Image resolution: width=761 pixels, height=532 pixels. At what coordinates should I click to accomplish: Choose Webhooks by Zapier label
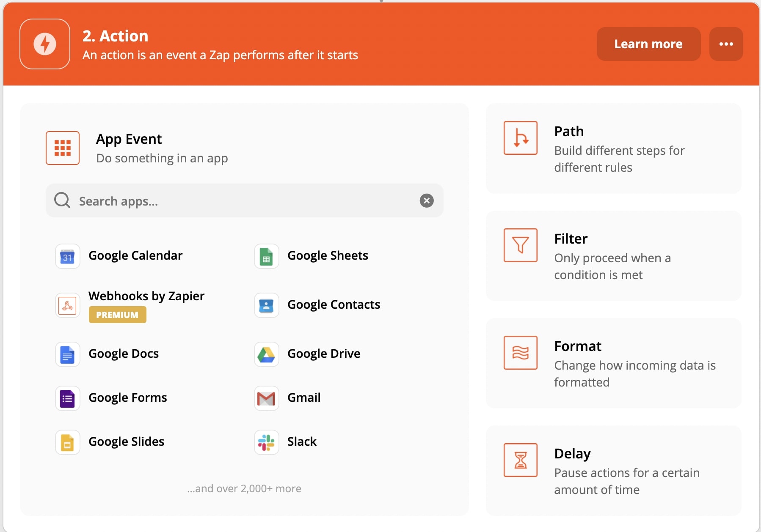(146, 296)
